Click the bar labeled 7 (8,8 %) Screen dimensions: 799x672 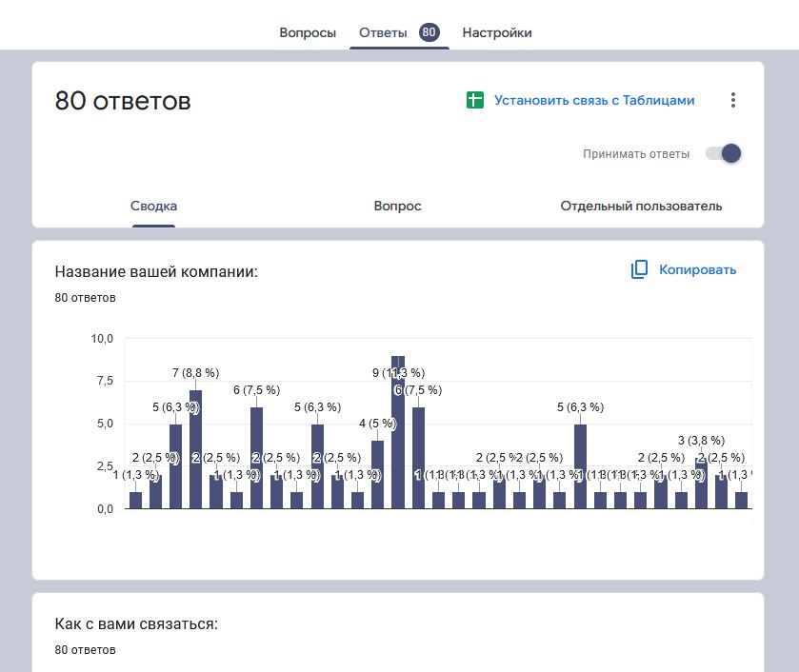click(195, 447)
